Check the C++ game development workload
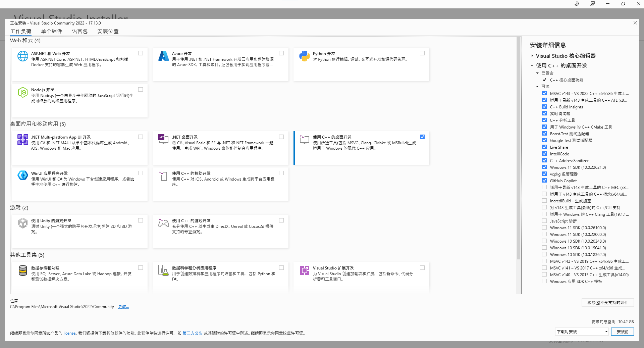The height and width of the screenshot is (348, 644). point(281,220)
